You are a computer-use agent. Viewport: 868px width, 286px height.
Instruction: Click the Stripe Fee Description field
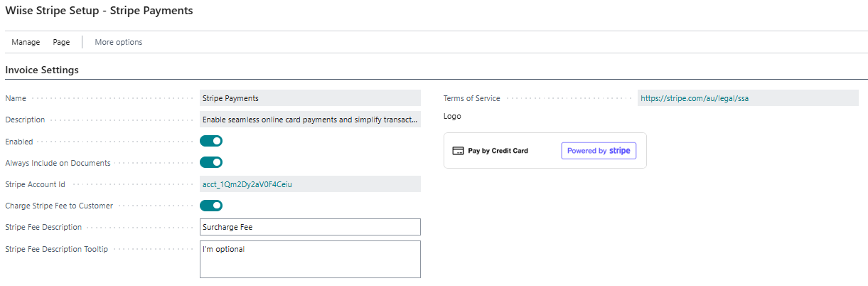(310, 227)
